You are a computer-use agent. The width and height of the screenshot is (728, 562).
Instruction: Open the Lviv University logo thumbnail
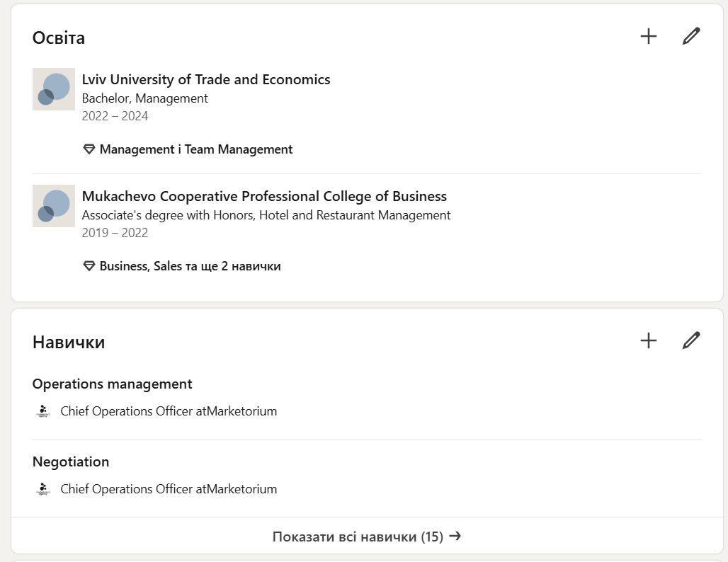(x=54, y=89)
